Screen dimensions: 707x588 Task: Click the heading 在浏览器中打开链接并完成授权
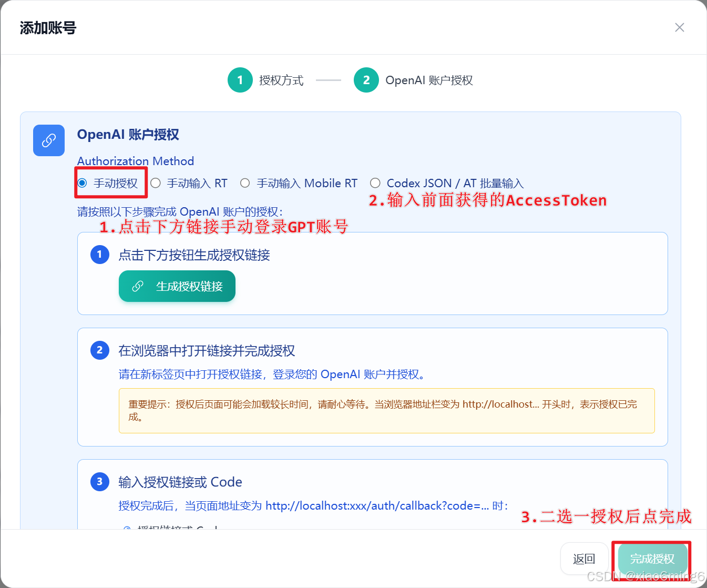(207, 351)
